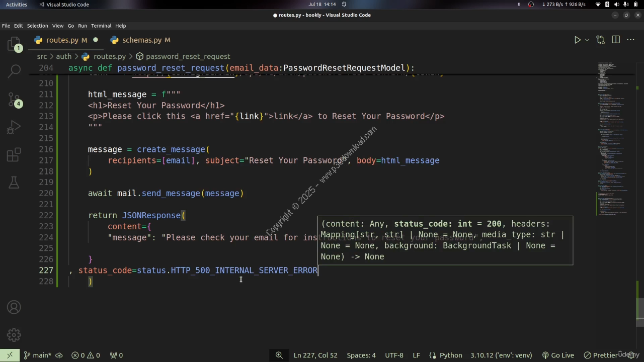Expand the run options arrow beside the play button

click(x=587, y=40)
